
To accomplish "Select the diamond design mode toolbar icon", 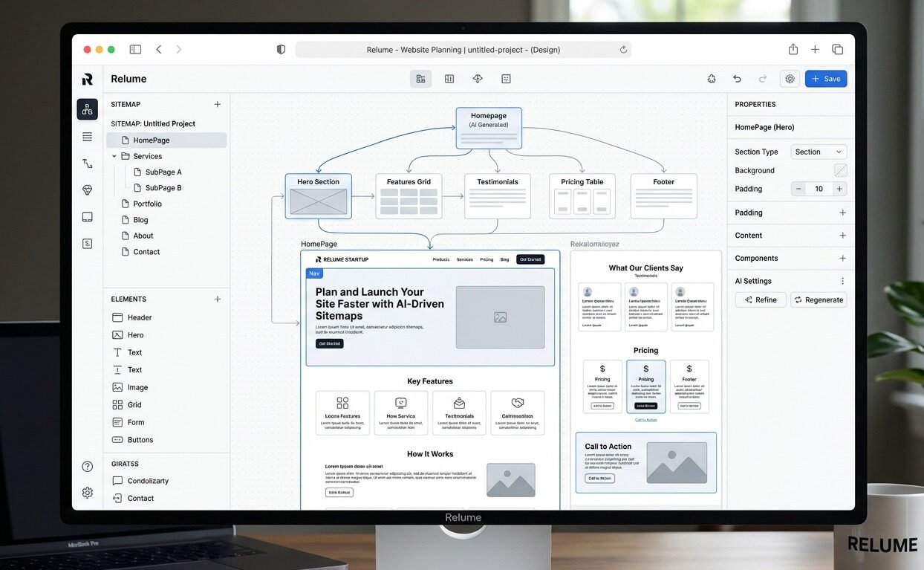I will 478,79.
